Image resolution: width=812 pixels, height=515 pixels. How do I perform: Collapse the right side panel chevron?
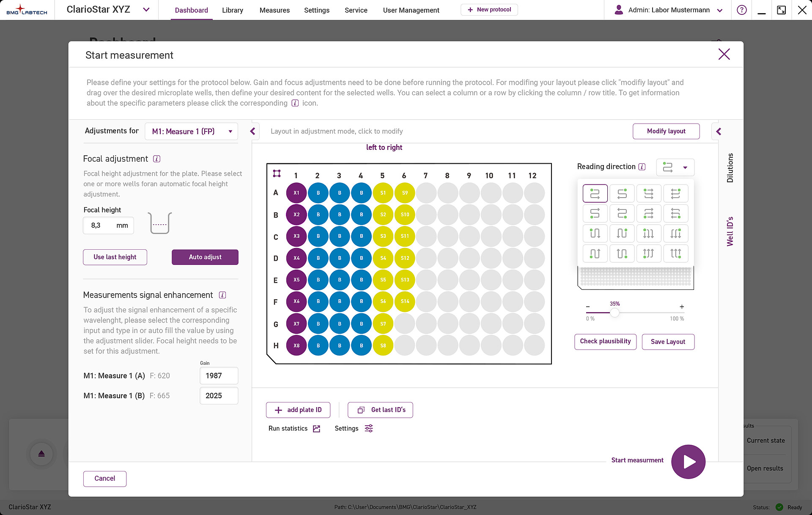(x=719, y=132)
